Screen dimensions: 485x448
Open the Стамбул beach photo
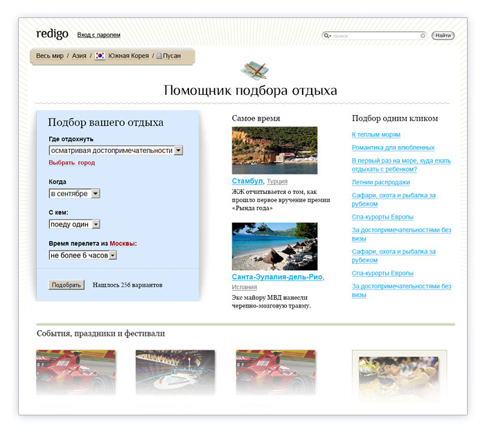274,150
